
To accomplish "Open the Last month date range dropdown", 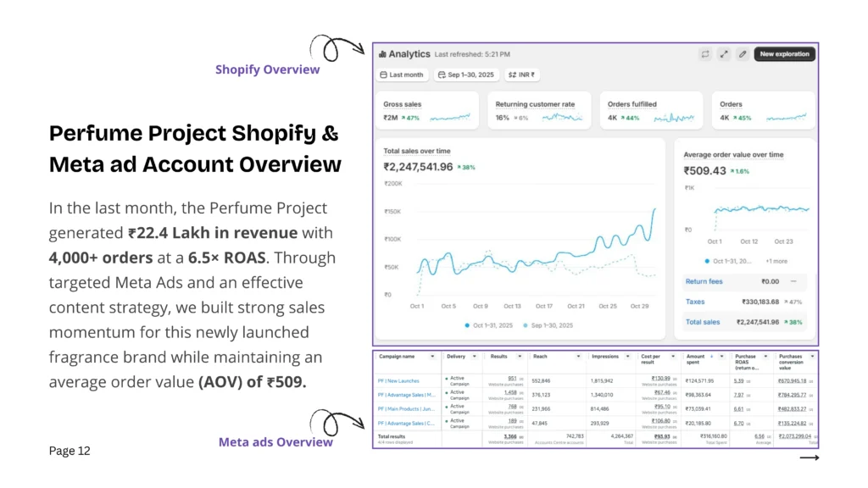I will coord(402,75).
